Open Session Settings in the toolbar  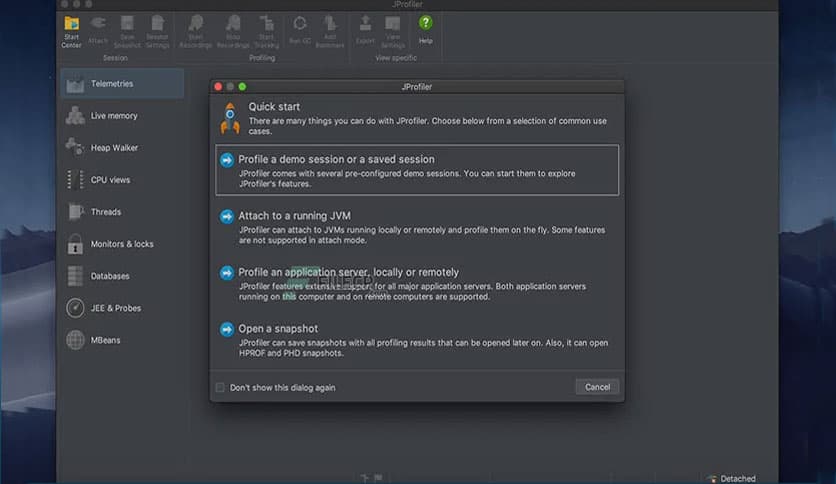click(x=157, y=32)
